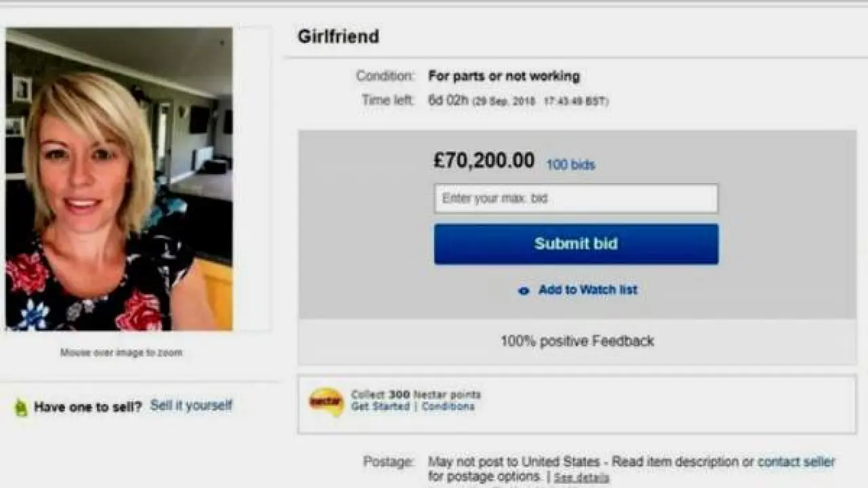Open the 100 bids link

[570, 165]
